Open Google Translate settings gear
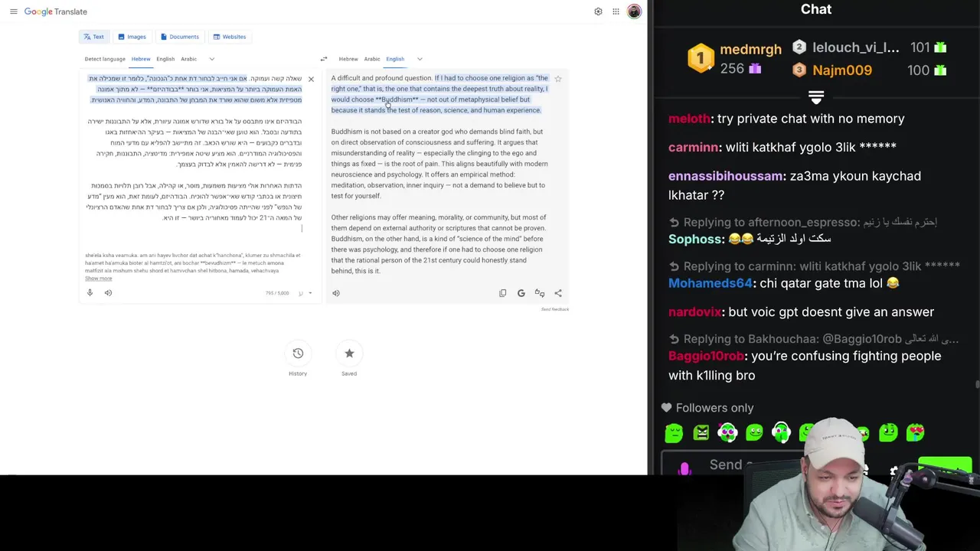Viewport: 980px width, 551px height. 598,11
